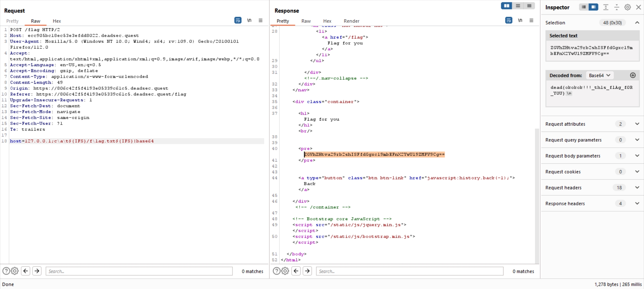644x289 pixels.
Task: Expand Request body parameters section
Action: coord(637,156)
